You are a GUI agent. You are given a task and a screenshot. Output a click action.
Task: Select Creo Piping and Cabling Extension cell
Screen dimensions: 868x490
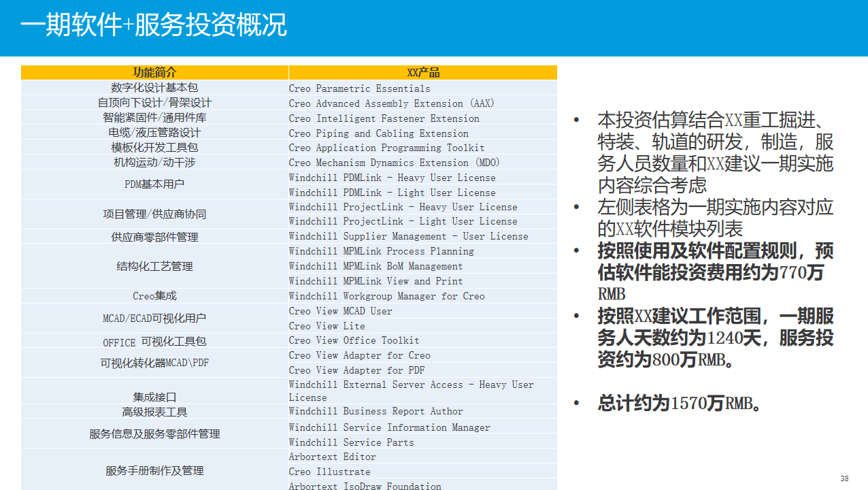point(422,133)
